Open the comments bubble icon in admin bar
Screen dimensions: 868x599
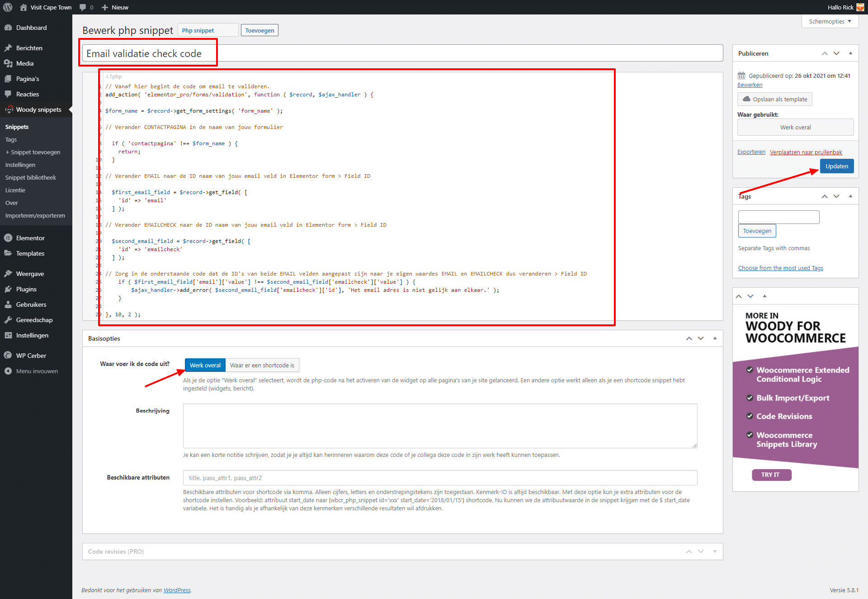[x=83, y=7]
